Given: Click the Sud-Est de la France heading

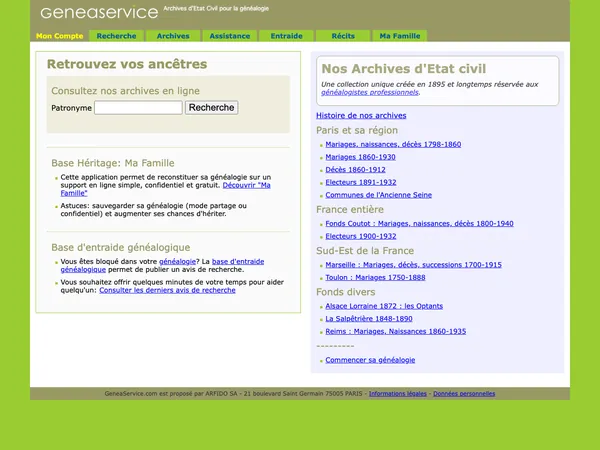Looking at the screenshot, I should point(365,251).
